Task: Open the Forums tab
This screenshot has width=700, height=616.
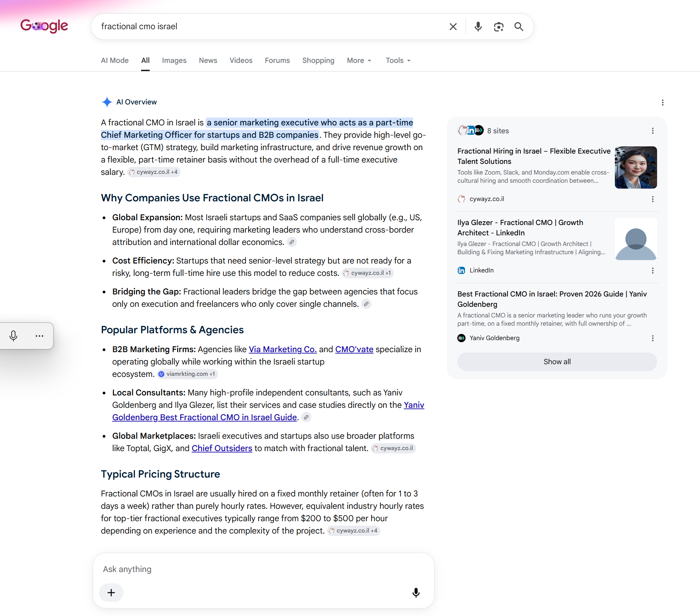Action: coord(277,60)
